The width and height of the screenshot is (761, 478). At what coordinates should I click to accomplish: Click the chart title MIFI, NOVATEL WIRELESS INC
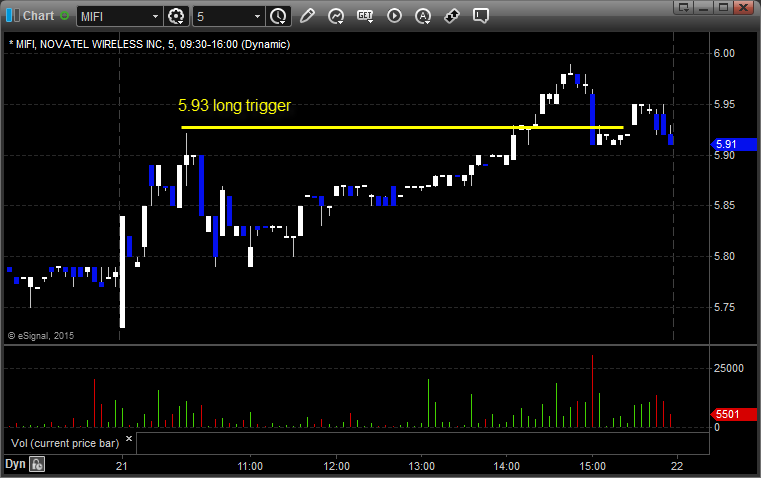point(89,44)
